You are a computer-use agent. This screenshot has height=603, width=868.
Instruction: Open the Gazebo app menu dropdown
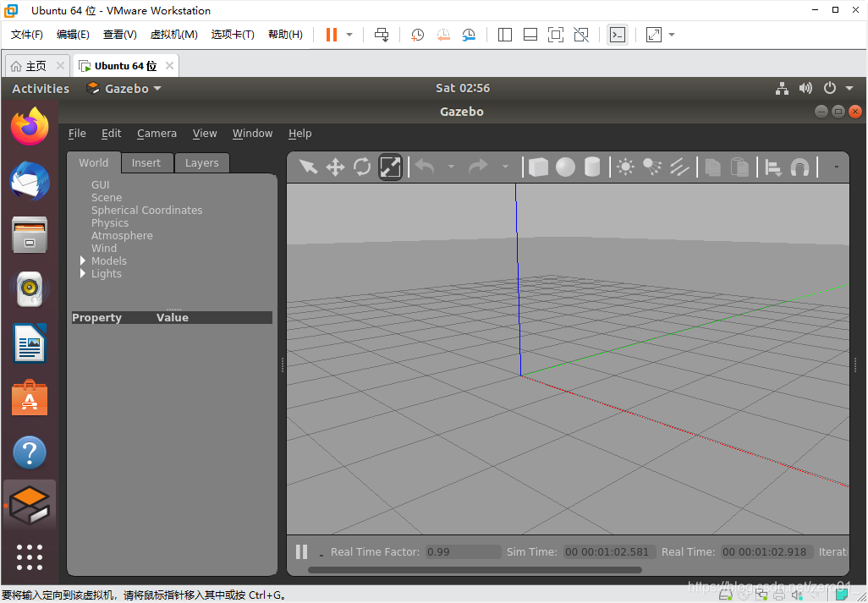coord(124,89)
